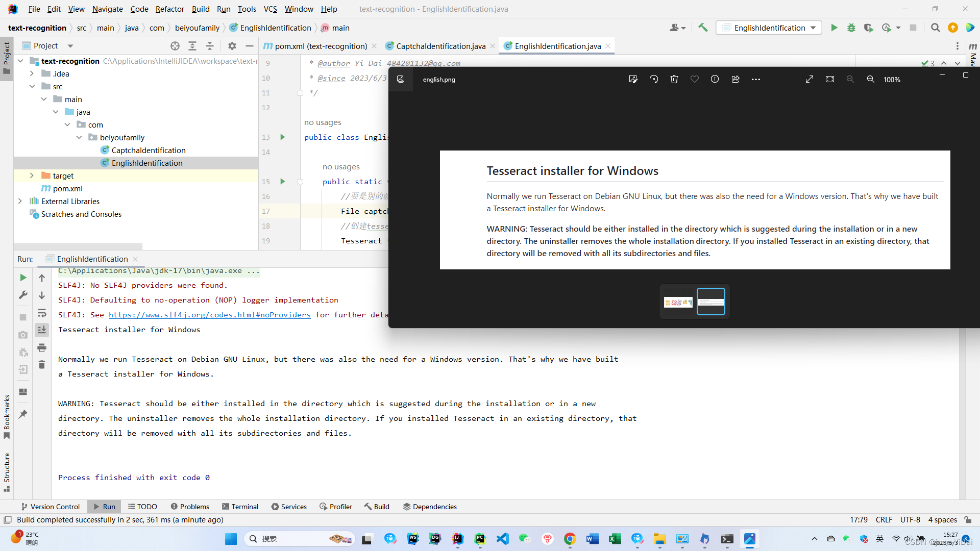Adjust image zoom level slider at 100%
The width and height of the screenshot is (980, 551).
892,80
